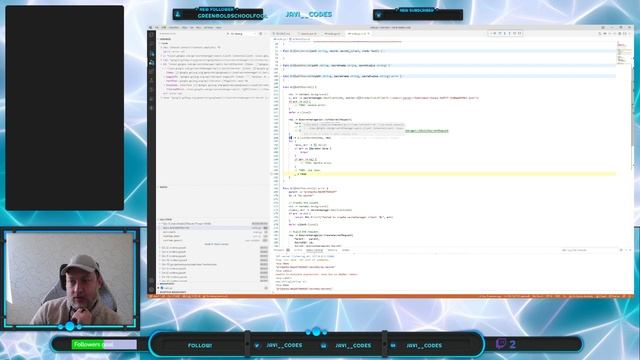The image size is (640, 360).
Task: Click the Debug Console filter input field
Action: click(x=588, y=250)
